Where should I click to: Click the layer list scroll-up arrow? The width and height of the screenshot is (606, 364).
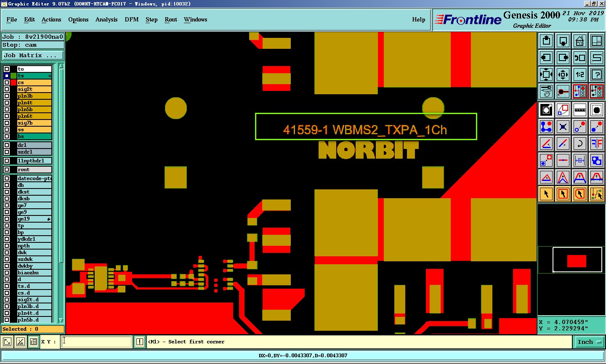61,66
